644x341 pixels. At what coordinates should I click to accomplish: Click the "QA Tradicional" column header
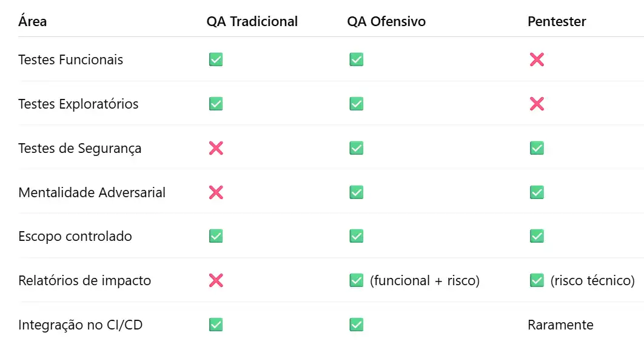[252, 21]
